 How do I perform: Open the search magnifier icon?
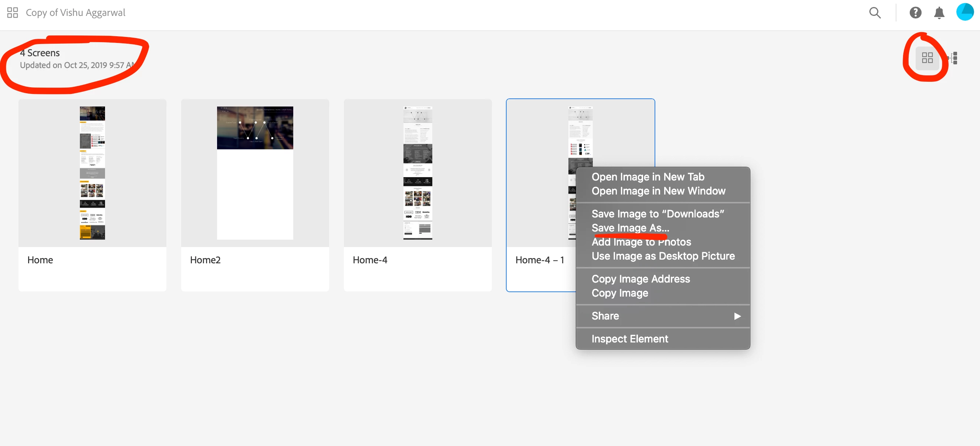point(875,13)
